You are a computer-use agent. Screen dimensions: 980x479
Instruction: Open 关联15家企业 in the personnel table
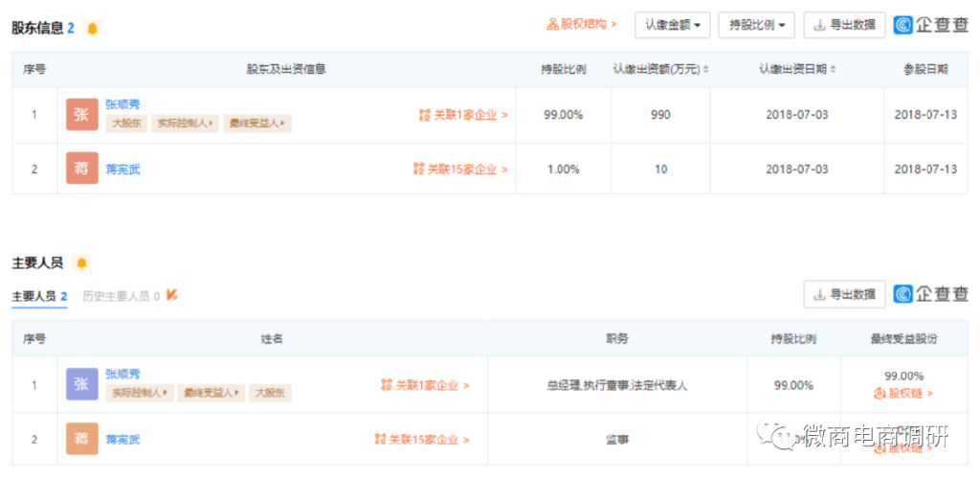click(x=422, y=440)
